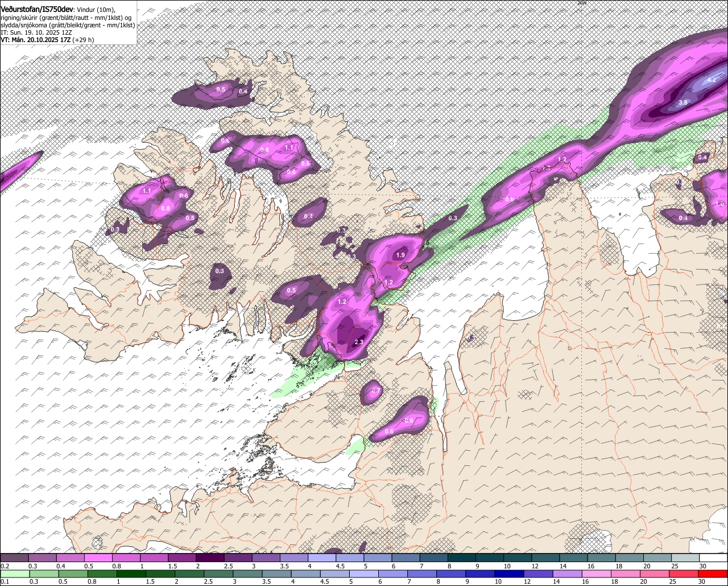Click the 0.7 precipitation value on the map
The width and height of the screenshot is (728, 586).
point(376,390)
